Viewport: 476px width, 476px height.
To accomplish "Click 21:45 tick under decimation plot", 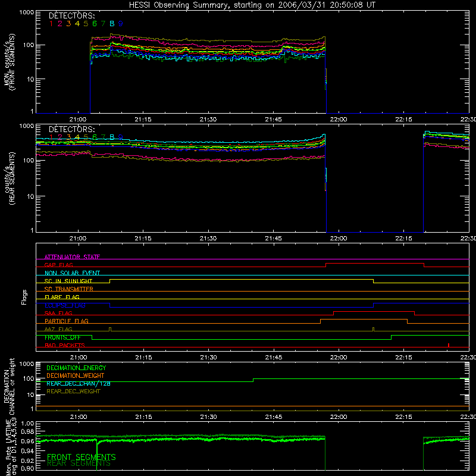I will tap(274, 417).
